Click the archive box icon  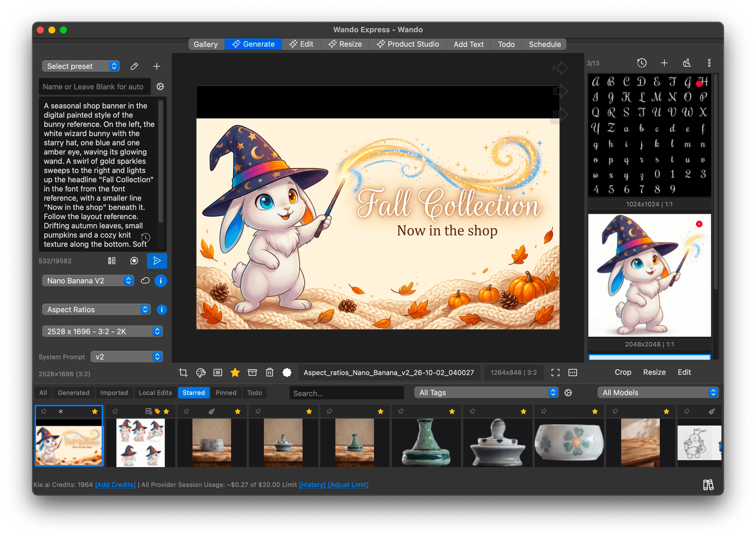click(x=252, y=373)
